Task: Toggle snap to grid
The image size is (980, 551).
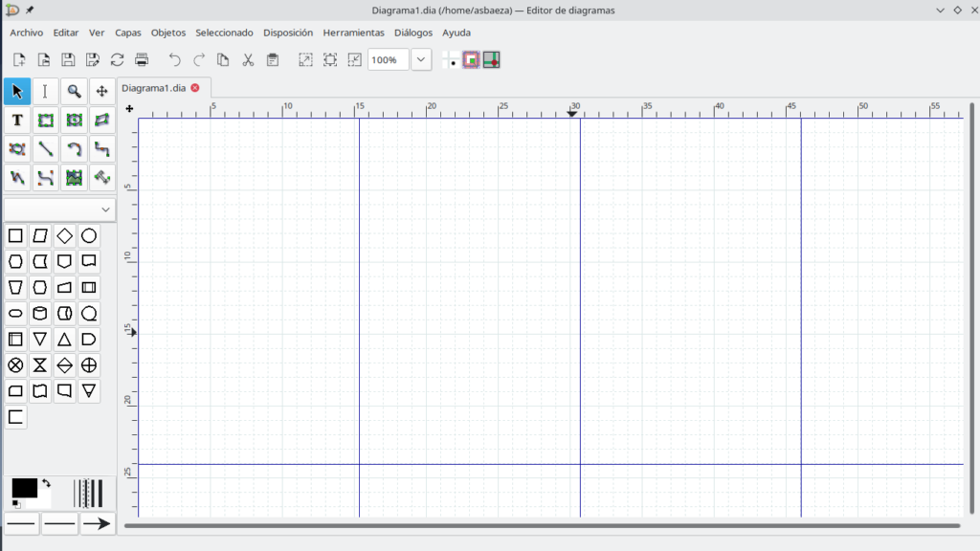Action: pyautogui.click(x=451, y=60)
